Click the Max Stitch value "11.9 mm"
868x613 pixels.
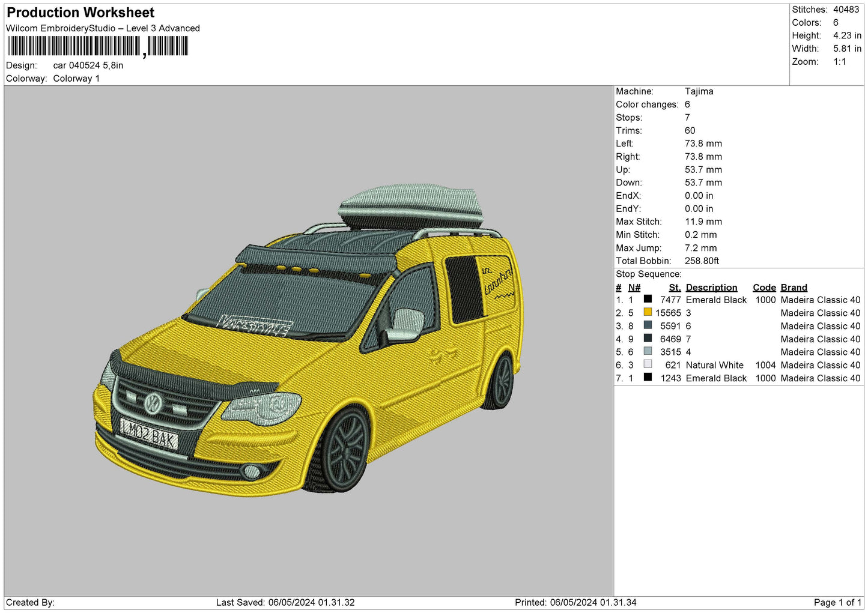[x=703, y=222]
